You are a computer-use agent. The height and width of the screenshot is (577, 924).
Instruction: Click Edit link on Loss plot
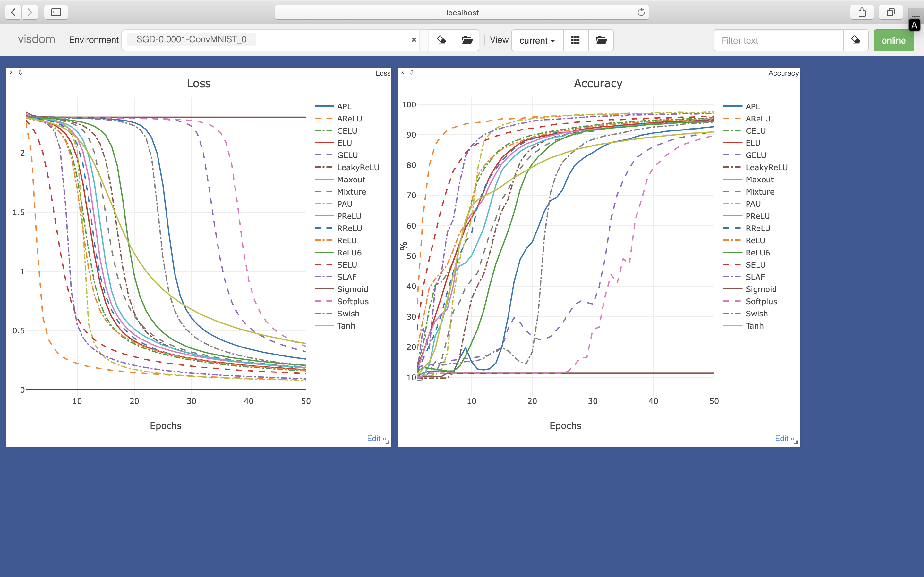pos(376,439)
